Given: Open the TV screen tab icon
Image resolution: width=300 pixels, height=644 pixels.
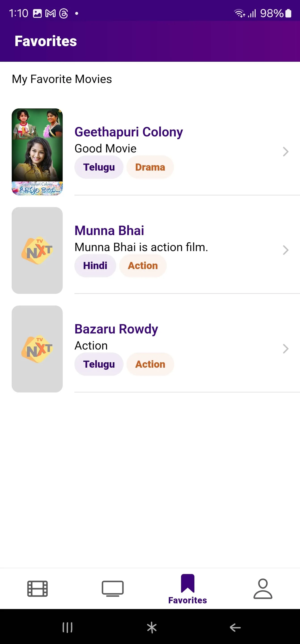Looking at the screenshot, I should tap(113, 589).
